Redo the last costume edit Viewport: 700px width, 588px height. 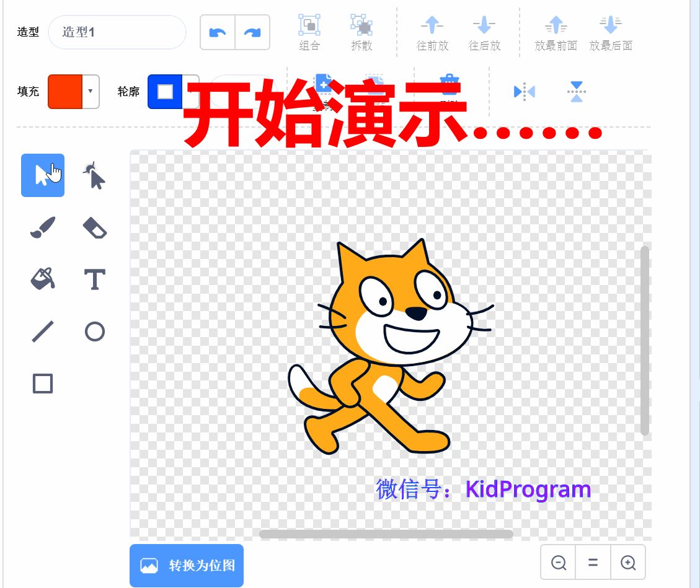252,32
